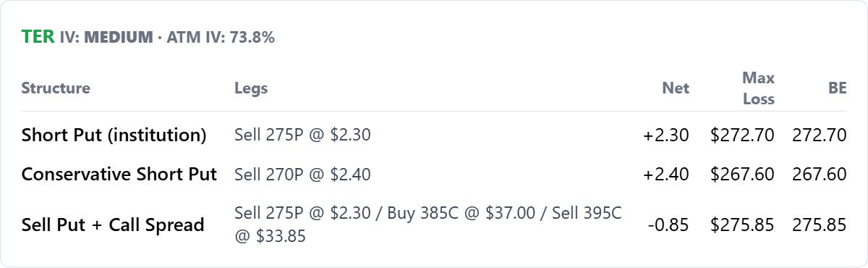Click the Net column header

676,88
